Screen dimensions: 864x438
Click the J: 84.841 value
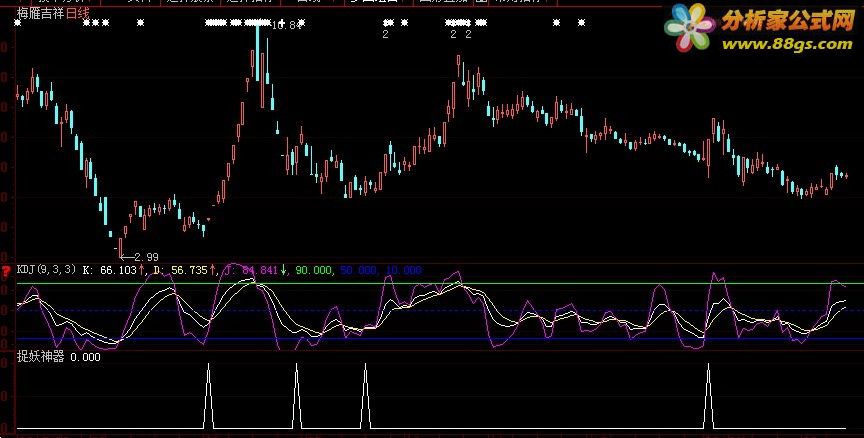click(x=252, y=270)
